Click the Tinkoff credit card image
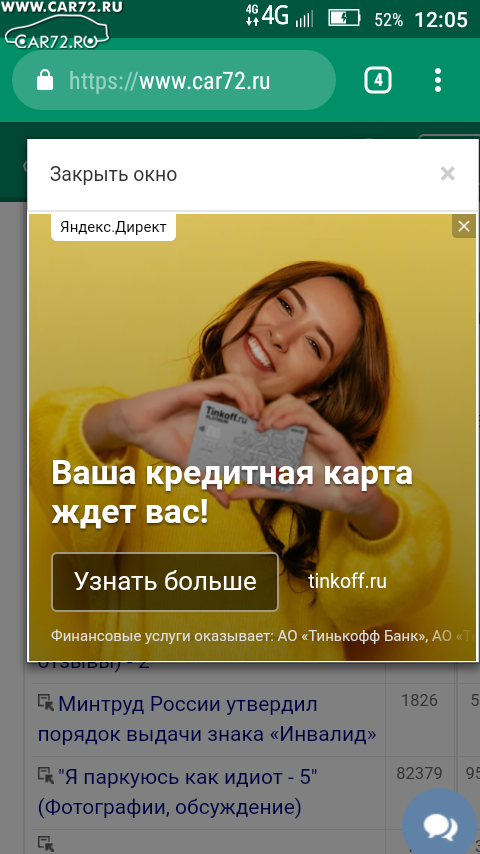Viewport: 480px width, 854px height. (247, 445)
